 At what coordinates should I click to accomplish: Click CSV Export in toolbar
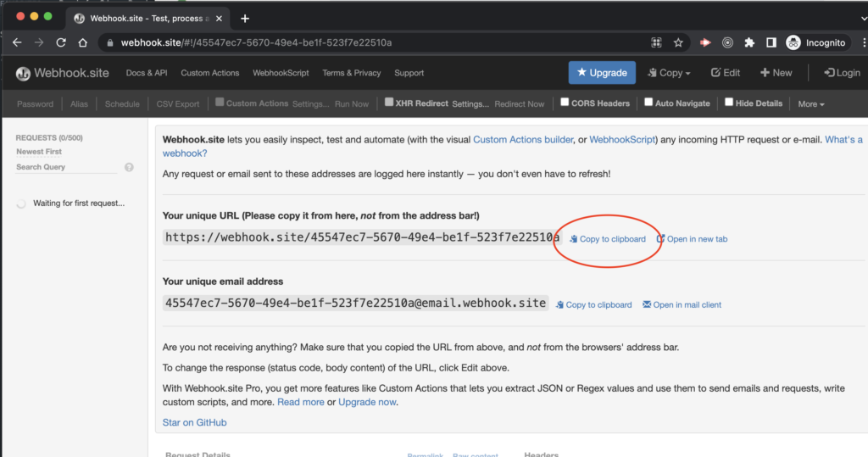pyautogui.click(x=178, y=104)
